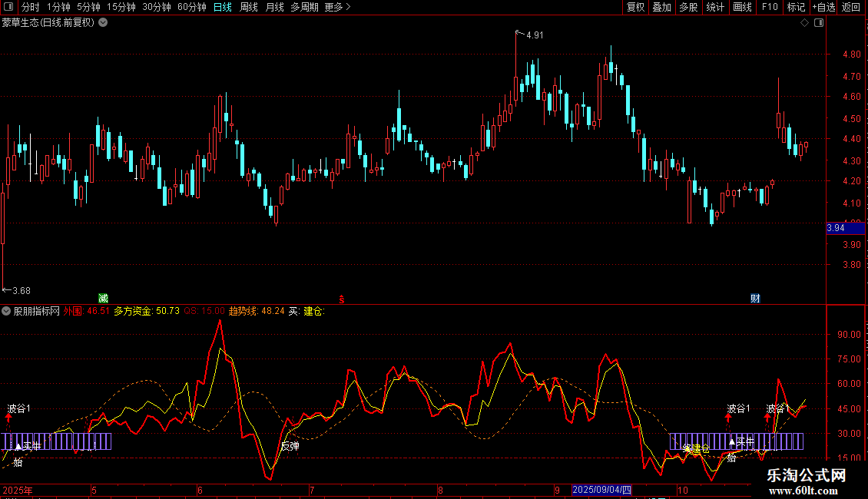
Task: Open the chart settings circle icon beside 蒙草生态 title
Action: [103, 23]
